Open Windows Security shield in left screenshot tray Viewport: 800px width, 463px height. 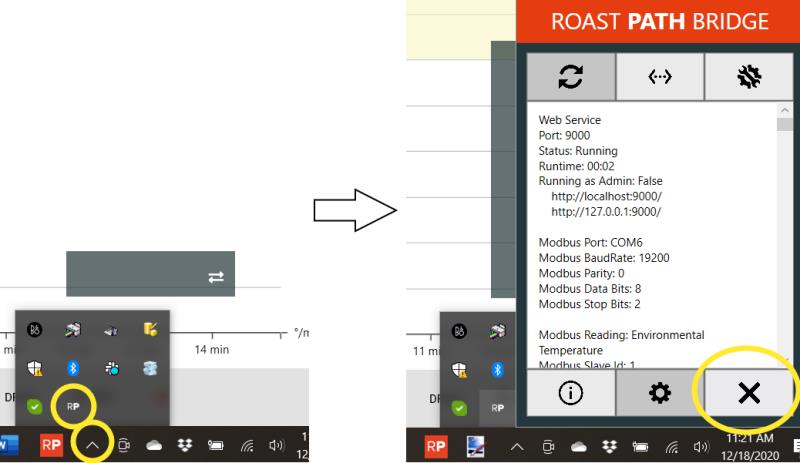click(x=35, y=368)
